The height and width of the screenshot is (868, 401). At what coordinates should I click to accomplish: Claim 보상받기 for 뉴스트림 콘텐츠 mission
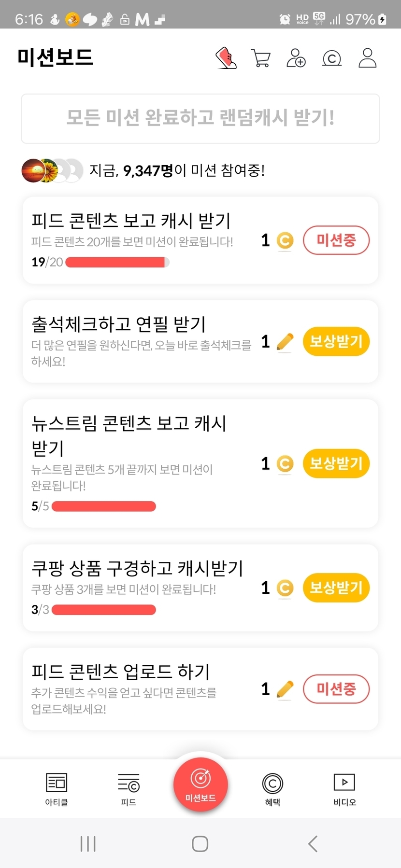[x=336, y=463]
